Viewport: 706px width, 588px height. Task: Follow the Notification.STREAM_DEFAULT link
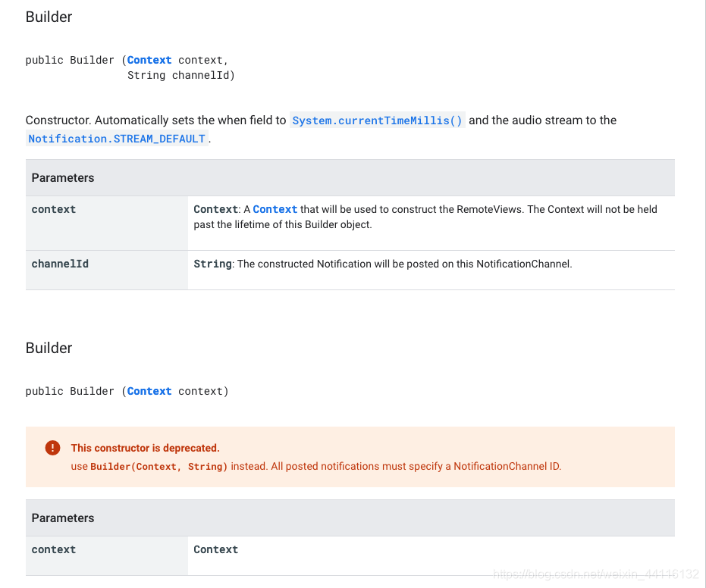[x=117, y=139]
